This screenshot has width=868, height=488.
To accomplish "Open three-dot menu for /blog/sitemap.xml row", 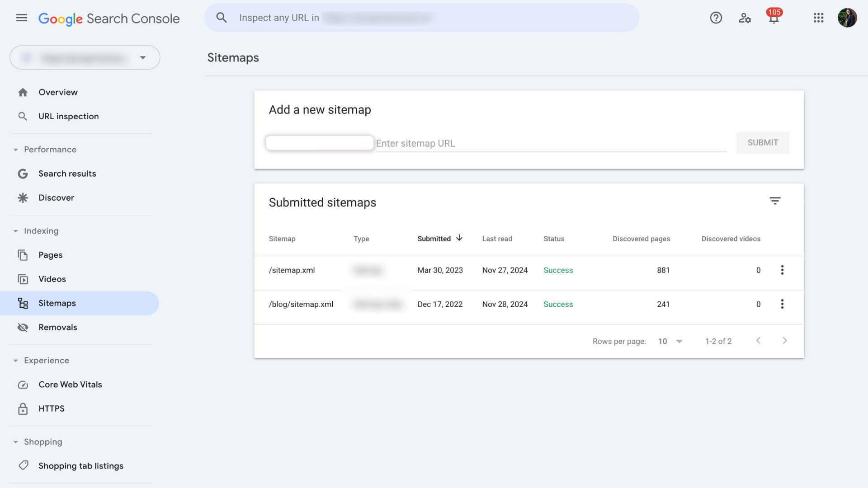I will [783, 304].
